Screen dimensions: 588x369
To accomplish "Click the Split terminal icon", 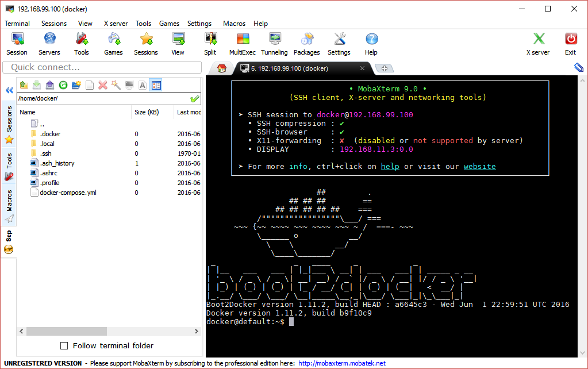I will click(x=210, y=40).
